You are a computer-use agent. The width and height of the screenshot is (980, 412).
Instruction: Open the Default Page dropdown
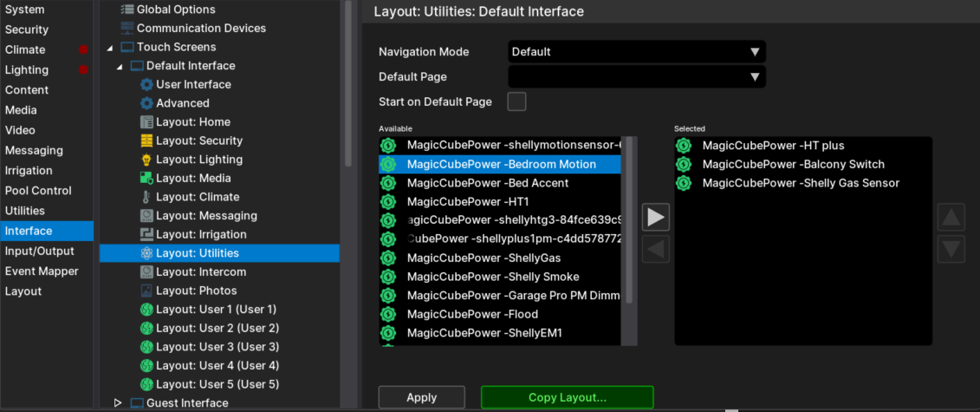[x=637, y=77]
